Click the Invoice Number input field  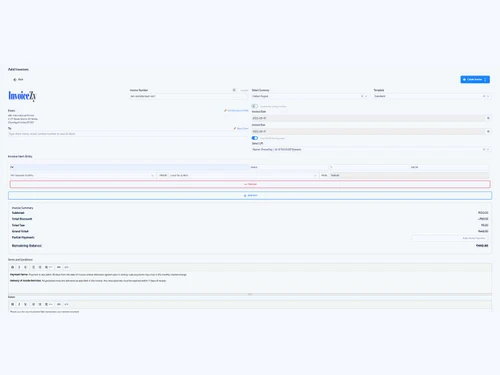(x=189, y=96)
